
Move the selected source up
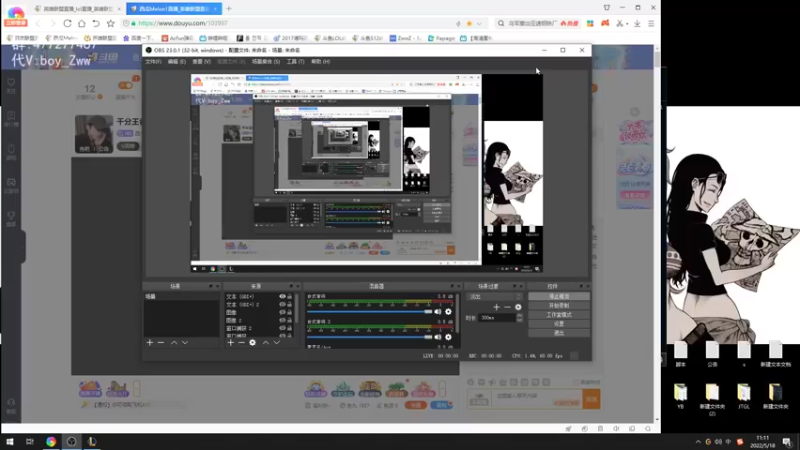266,342
